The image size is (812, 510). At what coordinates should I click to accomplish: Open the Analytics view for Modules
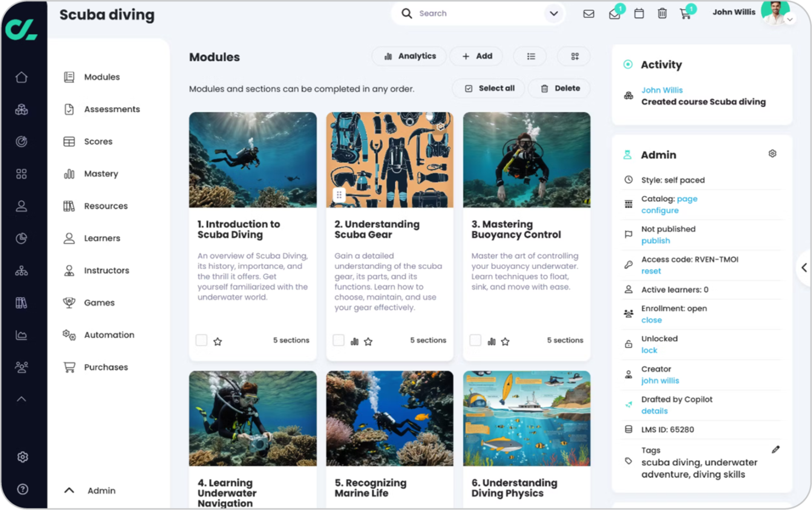point(409,56)
